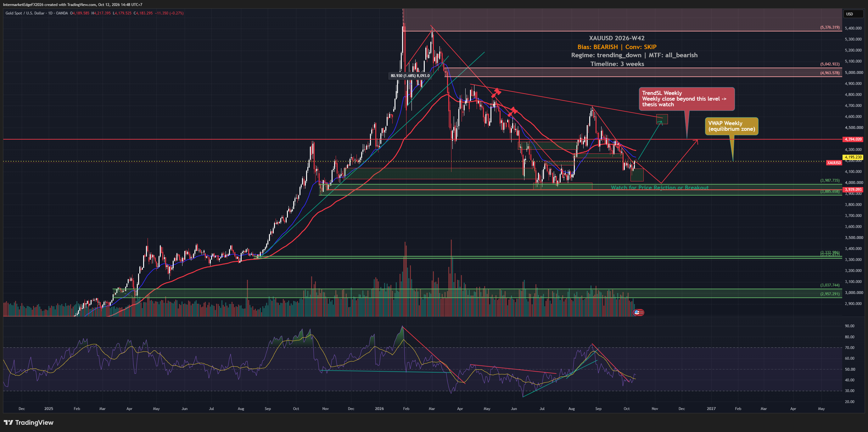Viewport: 868px width, 432px height.
Task: Click the high value H4,217.395
Action: click(x=102, y=13)
